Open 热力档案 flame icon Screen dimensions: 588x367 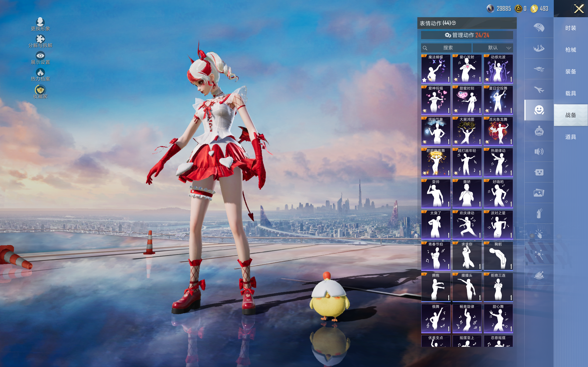click(40, 75)
